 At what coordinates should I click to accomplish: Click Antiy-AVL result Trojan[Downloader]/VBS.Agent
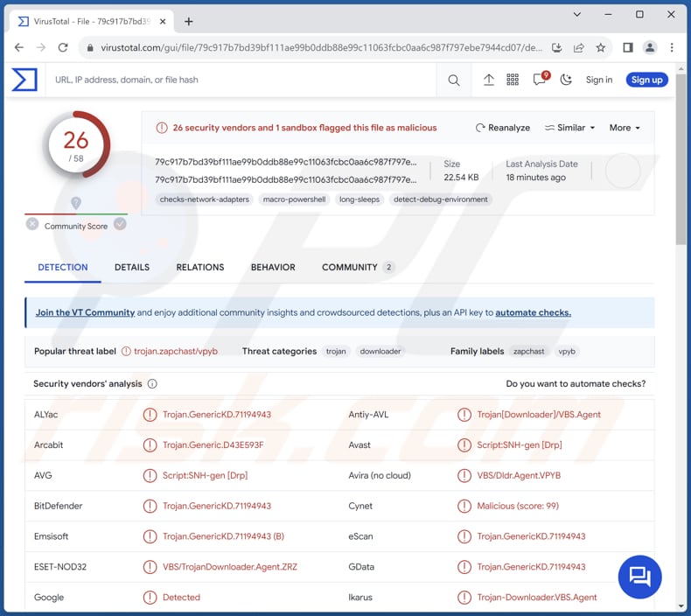pyautogui.click(x=539, y=415)
